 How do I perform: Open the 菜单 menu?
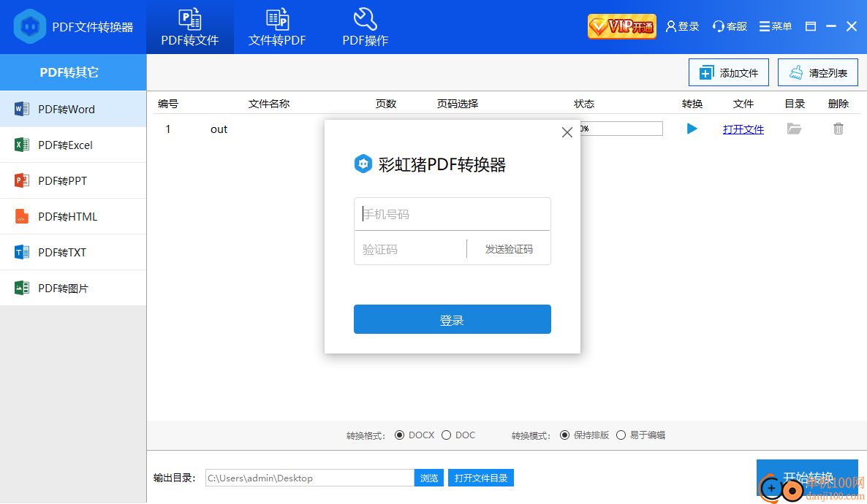pyautogui.click(x=775, y=26)
